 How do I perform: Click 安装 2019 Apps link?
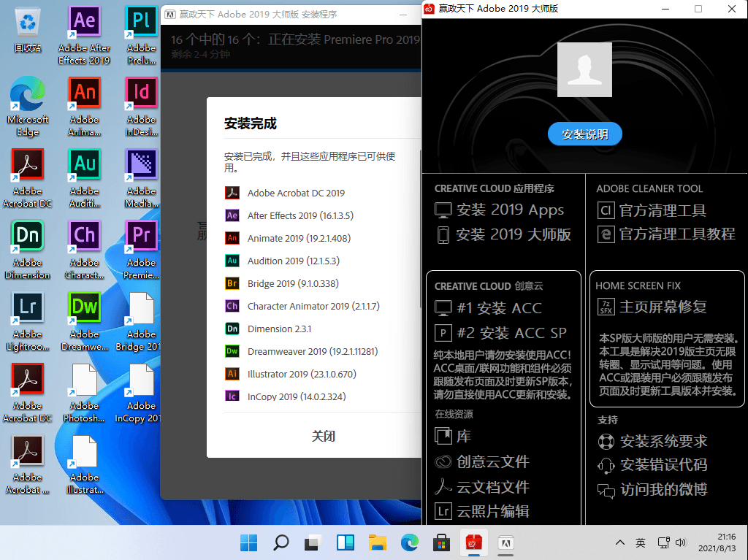point(500,210)
